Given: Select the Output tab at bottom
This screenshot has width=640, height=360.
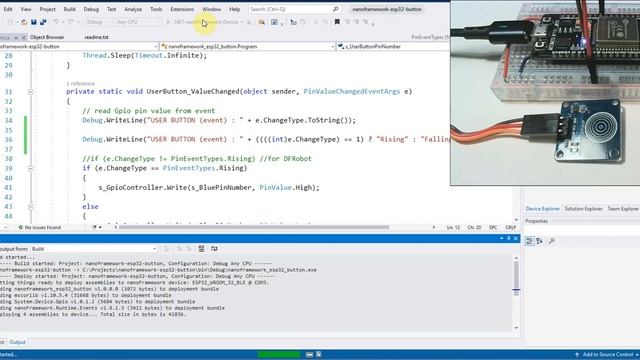Looking at the screenshot, I should [17, 342].
